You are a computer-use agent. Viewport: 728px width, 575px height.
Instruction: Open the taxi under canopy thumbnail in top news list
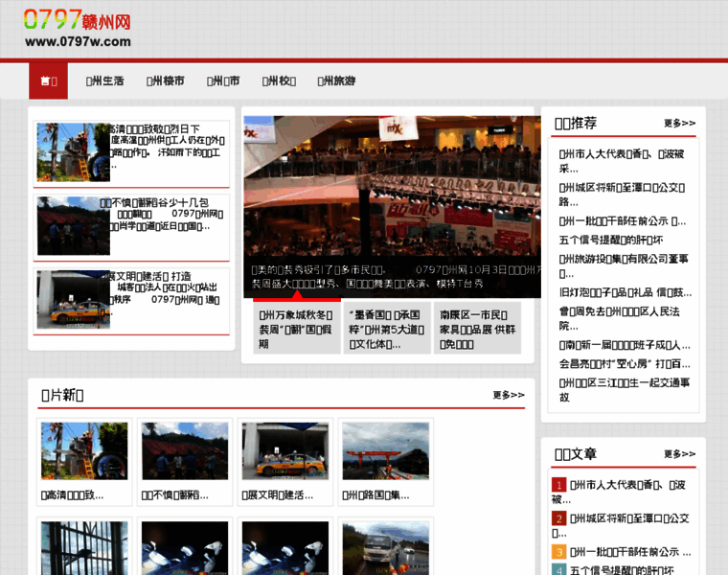pyautogui.click(x=74, y=300)
